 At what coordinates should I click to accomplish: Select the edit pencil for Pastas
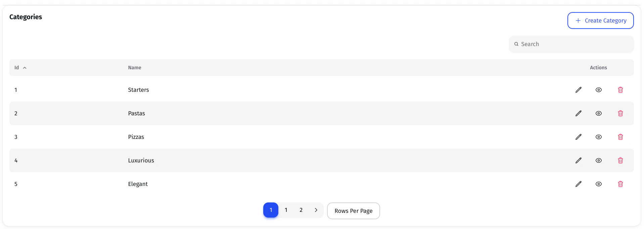click(578, 113)
